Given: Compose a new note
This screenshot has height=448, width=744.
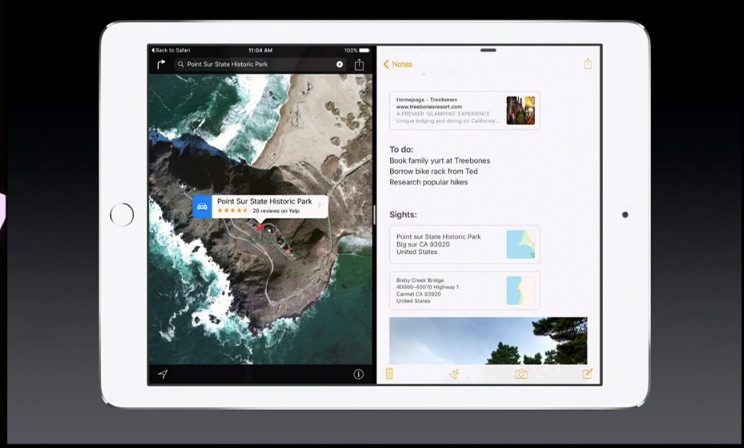Looking at the screenshot, I should coord(587,374).
